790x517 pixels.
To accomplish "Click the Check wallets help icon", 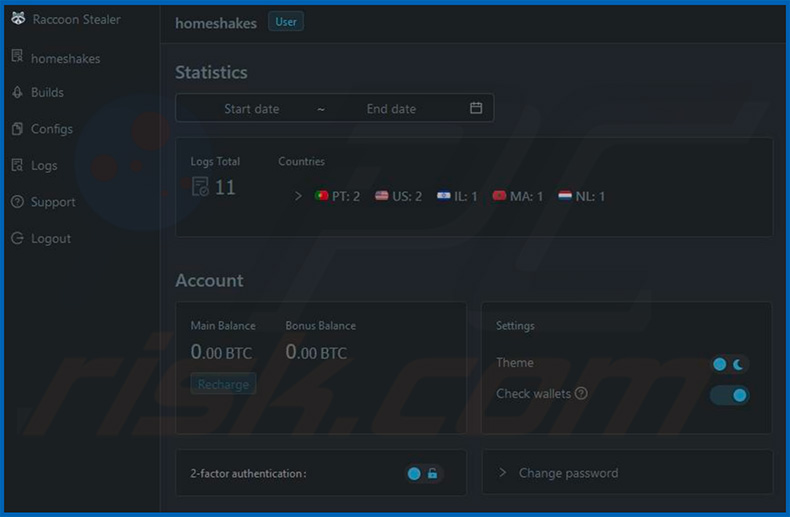I will (581, 393).
